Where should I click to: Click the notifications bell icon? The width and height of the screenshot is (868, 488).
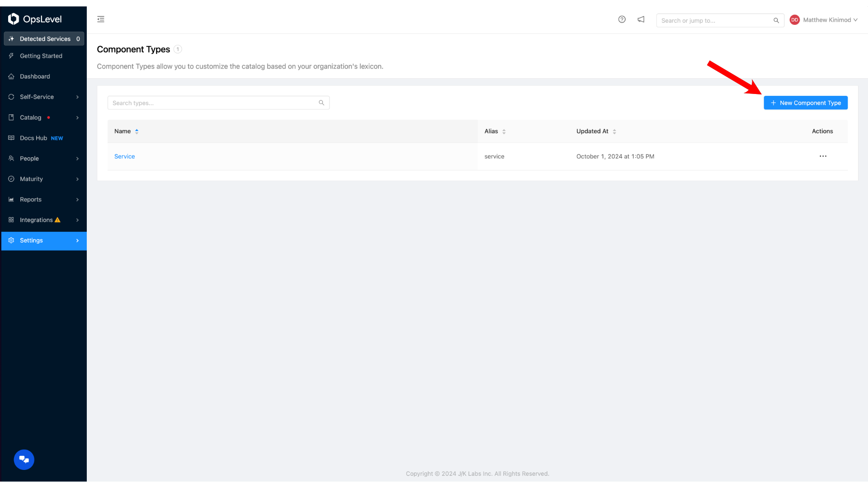(641, 20)
